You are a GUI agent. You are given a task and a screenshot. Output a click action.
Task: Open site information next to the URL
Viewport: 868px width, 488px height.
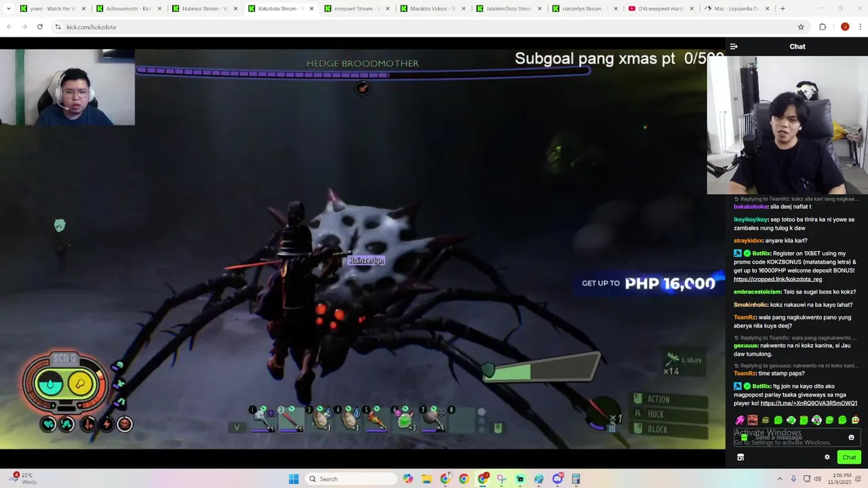[58, 27]
